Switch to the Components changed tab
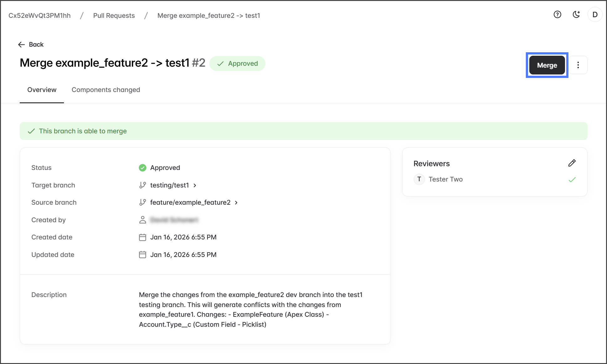Screen dimensions: 607x364 click(106, 90)
